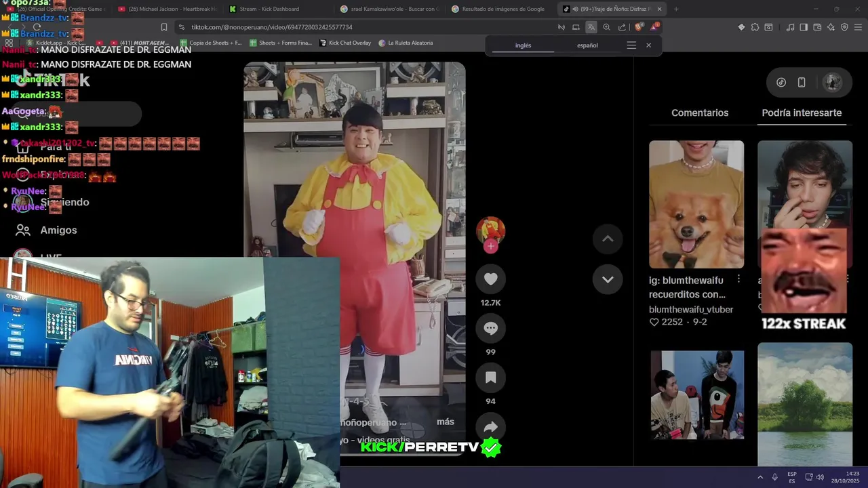
Task: Open blumthewaifu_vtuber profile link
Action: point(691,309)
